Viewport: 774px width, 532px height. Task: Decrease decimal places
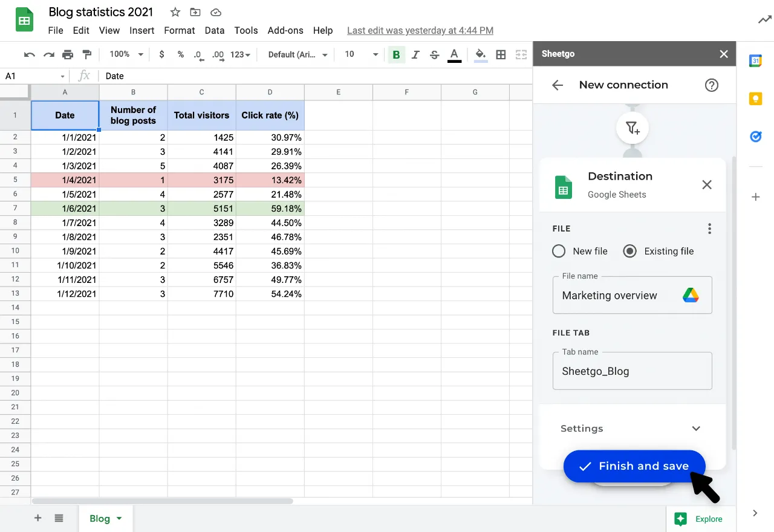pos(198,54)
